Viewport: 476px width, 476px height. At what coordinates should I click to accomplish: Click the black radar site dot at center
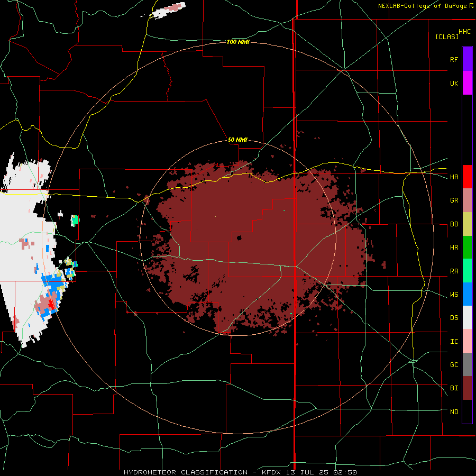click(239, 238)
